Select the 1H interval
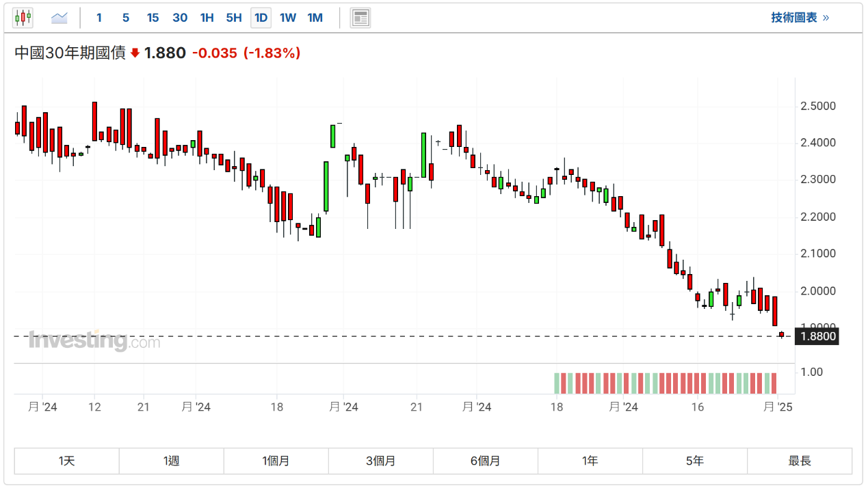This screenshot has width=868, height=490. click(x=207, y=18)
